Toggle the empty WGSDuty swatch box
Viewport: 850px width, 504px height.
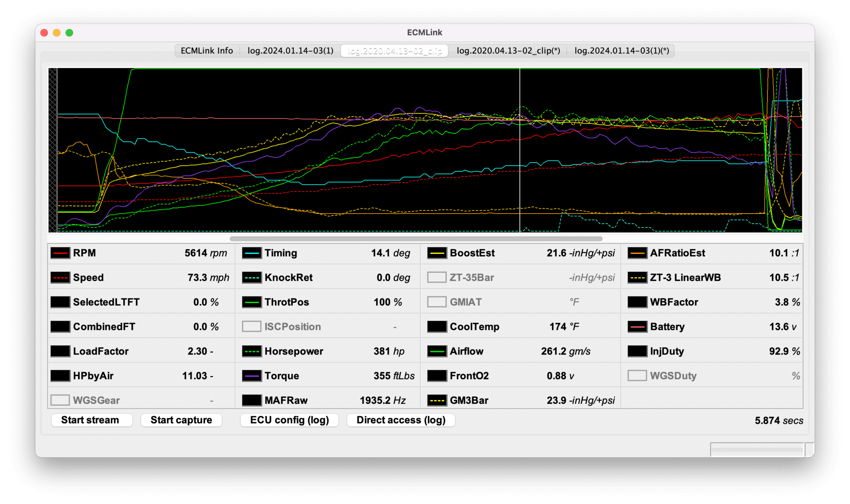[637, 376]
